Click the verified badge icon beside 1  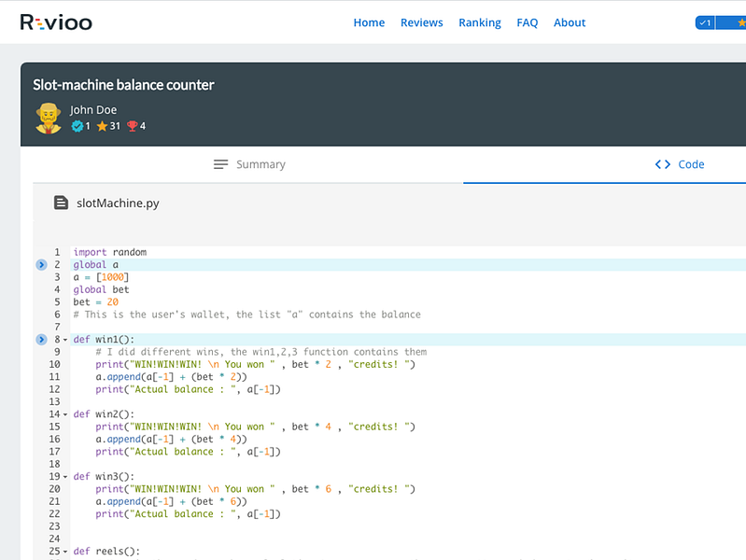click(x=77, y=126)
